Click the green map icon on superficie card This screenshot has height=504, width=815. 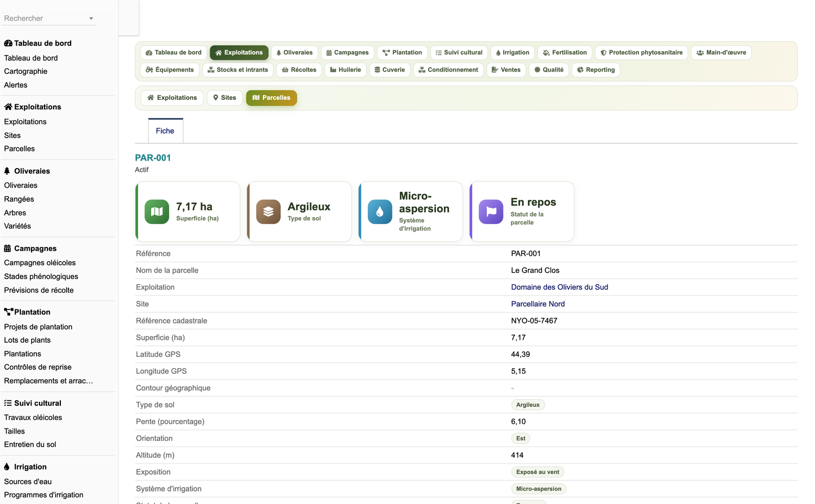[x=157, y=212]
